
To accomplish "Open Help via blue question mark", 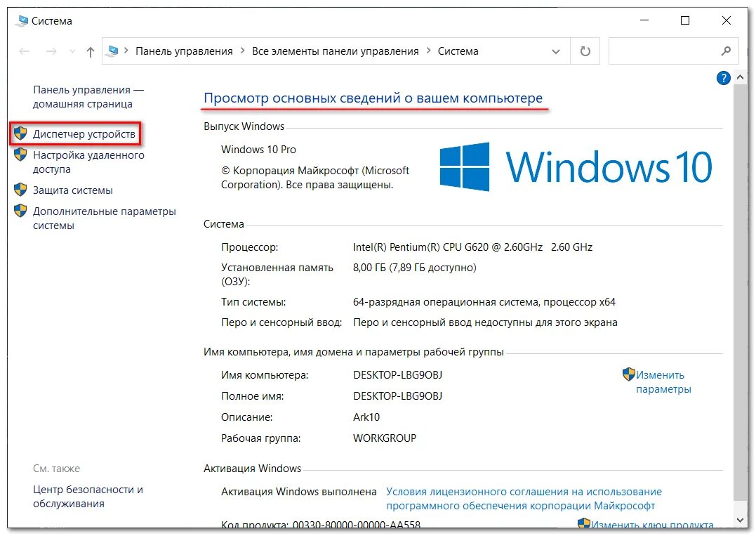I will click(x=723, y=78).
